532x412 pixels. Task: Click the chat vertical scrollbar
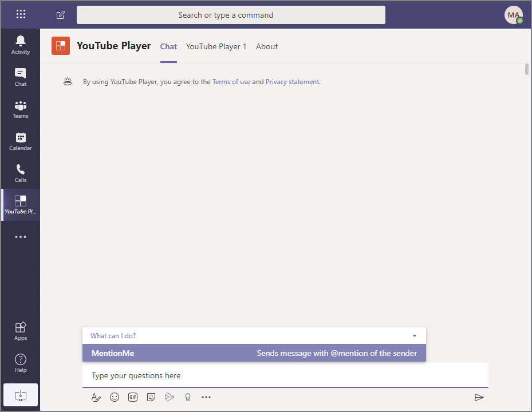click(527, 69)
